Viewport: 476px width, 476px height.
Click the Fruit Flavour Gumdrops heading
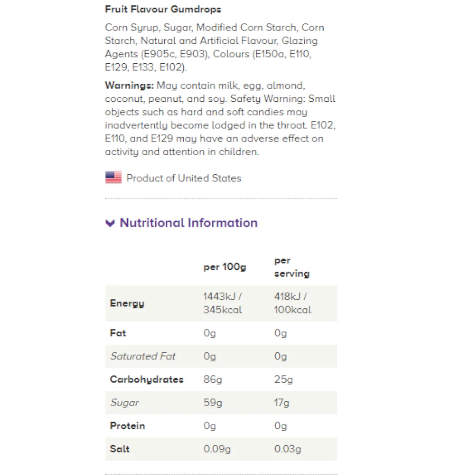[x=163, y=10]
